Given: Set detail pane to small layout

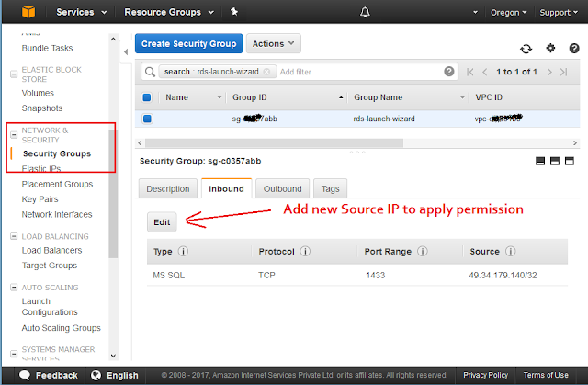Looking at the screenshot, I should click(x=540, y=161).
